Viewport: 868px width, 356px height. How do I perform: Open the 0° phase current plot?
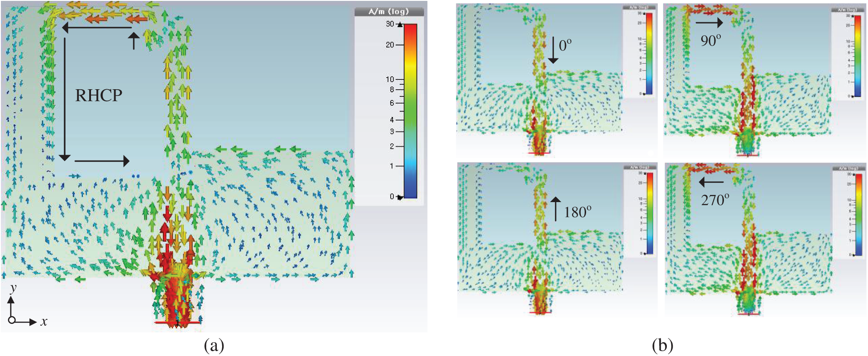(540, 80)
